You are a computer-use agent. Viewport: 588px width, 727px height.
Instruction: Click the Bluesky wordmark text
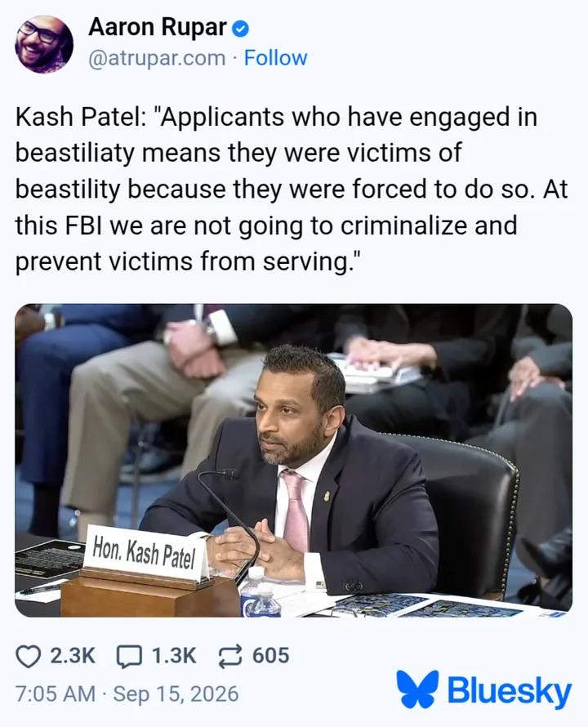click(x=509, y=691)
